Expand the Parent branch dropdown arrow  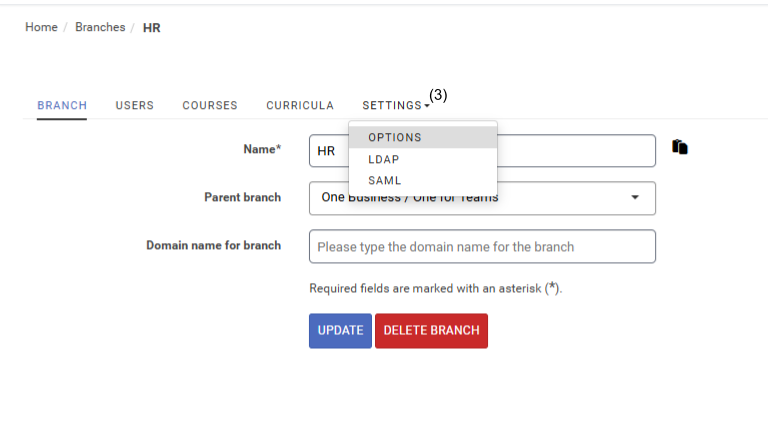point(634,198)
